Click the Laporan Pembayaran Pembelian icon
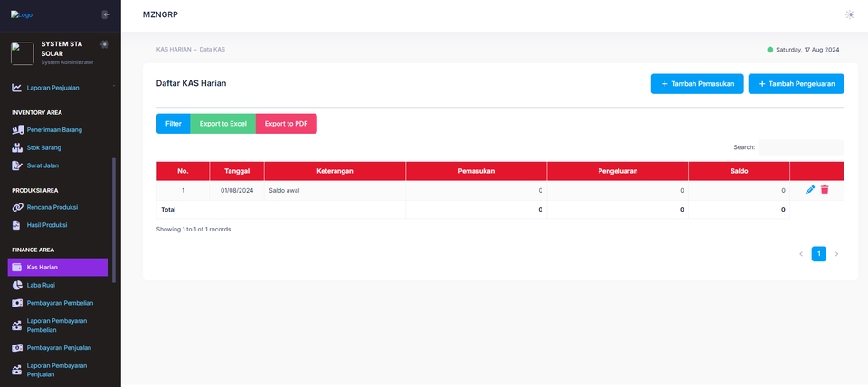 tap(17, 326)
